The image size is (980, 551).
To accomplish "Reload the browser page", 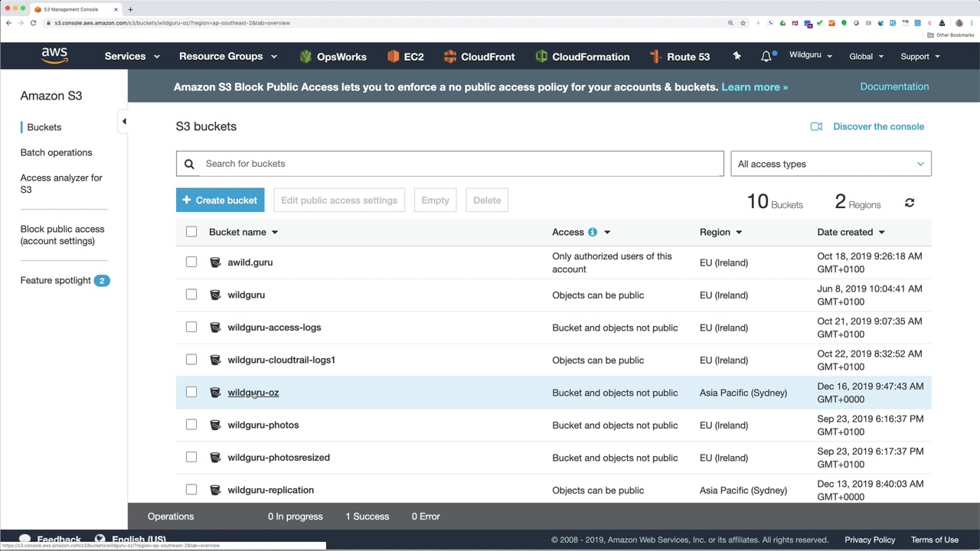I will pos(33,23).
